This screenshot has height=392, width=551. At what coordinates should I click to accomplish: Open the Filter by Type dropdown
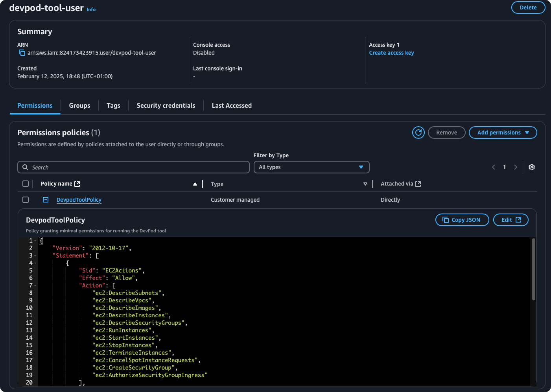tap(311, 167)
